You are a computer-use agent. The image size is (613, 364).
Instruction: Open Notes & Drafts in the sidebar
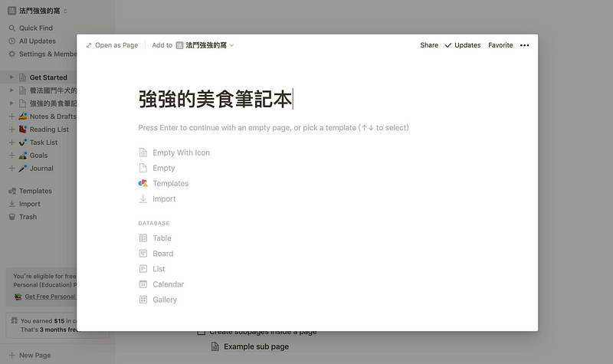pos(53,116)
